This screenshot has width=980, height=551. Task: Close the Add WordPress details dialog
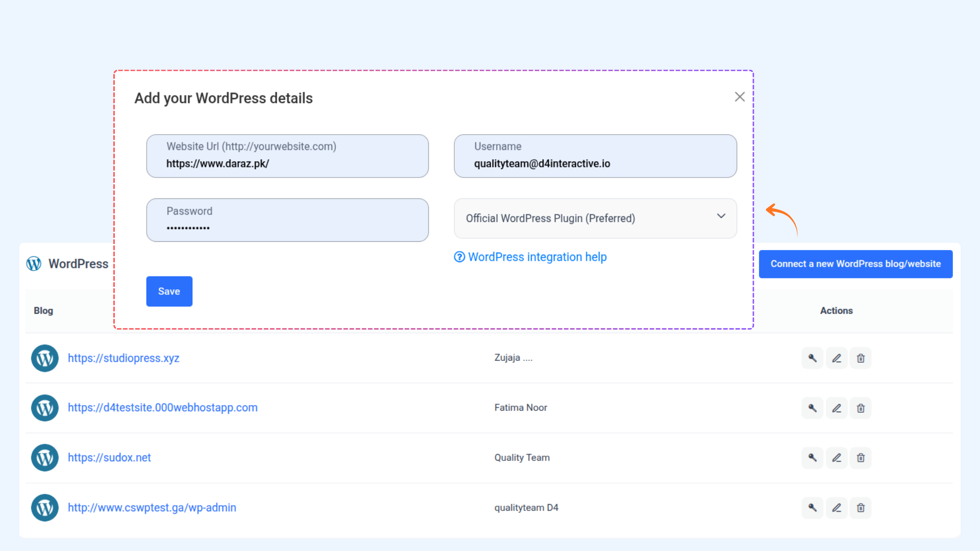click(740, 97)
